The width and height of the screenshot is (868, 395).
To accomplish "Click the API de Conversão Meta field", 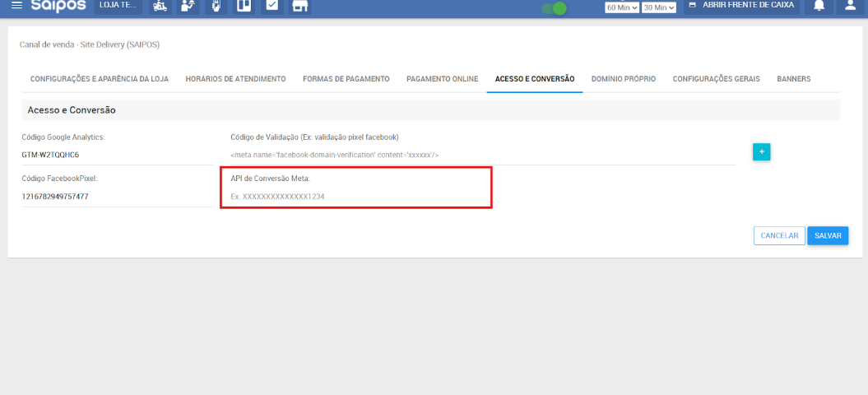I will pyautogui.click(x=355, y=197).
